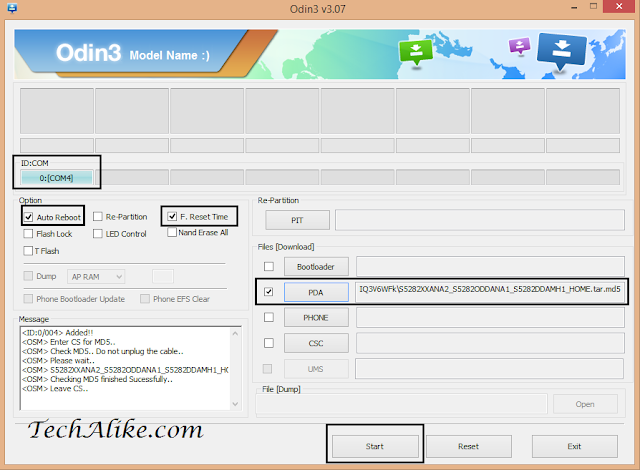The width and height of the screenshot is (640, 470).
Task: Click the CSC button
Action: coord(316,343)
